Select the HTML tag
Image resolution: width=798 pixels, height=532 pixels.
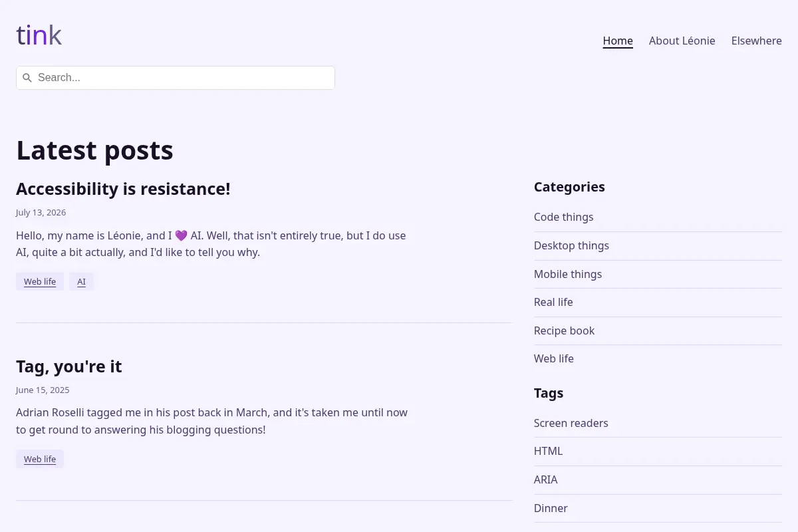[x=549, y=451]
